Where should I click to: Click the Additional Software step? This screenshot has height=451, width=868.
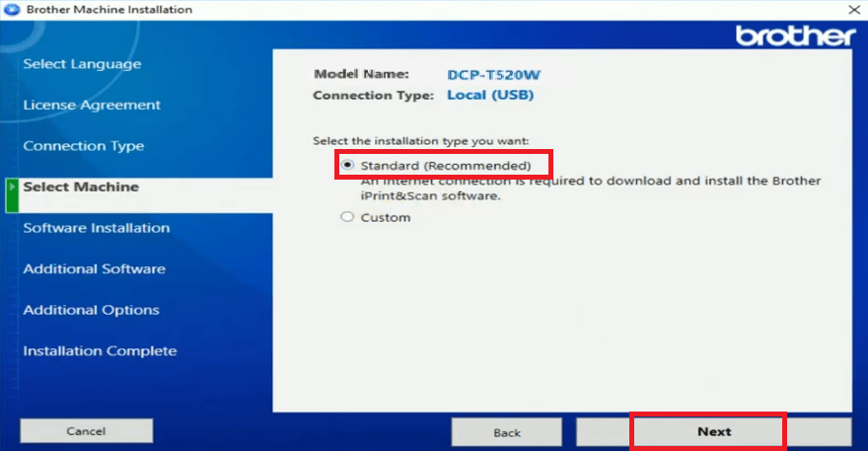pos(94,268)
